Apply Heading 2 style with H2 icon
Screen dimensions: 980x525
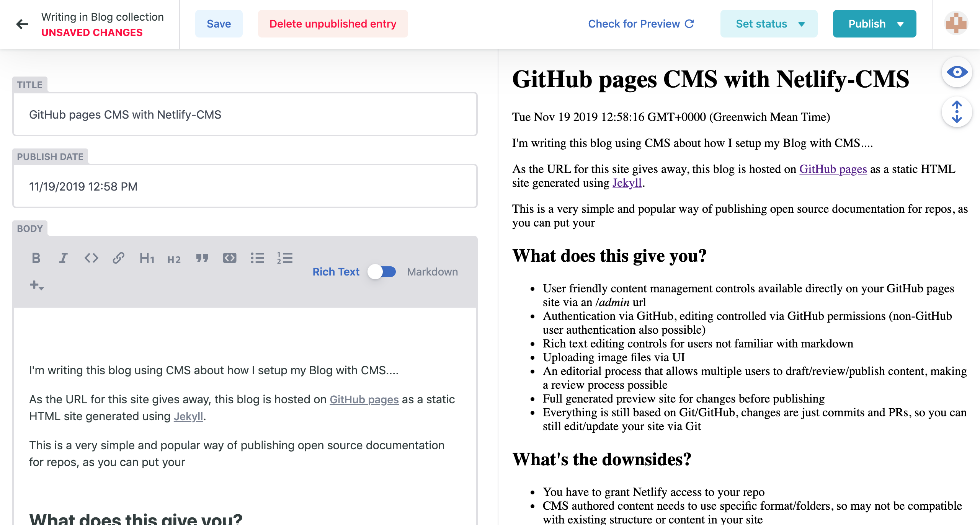pos(174,259)
